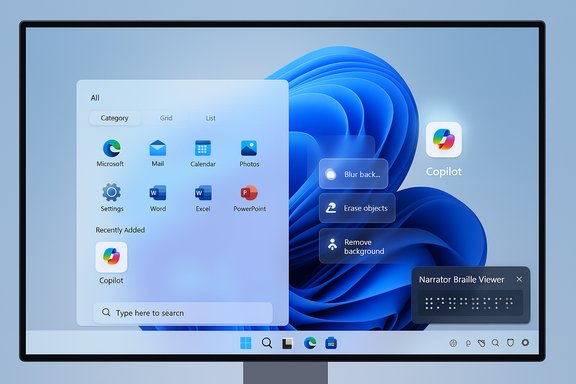Click the Recently Added heading
This screenshot has width=576, height=384.
pyautogui.click(x=120, y=230)
